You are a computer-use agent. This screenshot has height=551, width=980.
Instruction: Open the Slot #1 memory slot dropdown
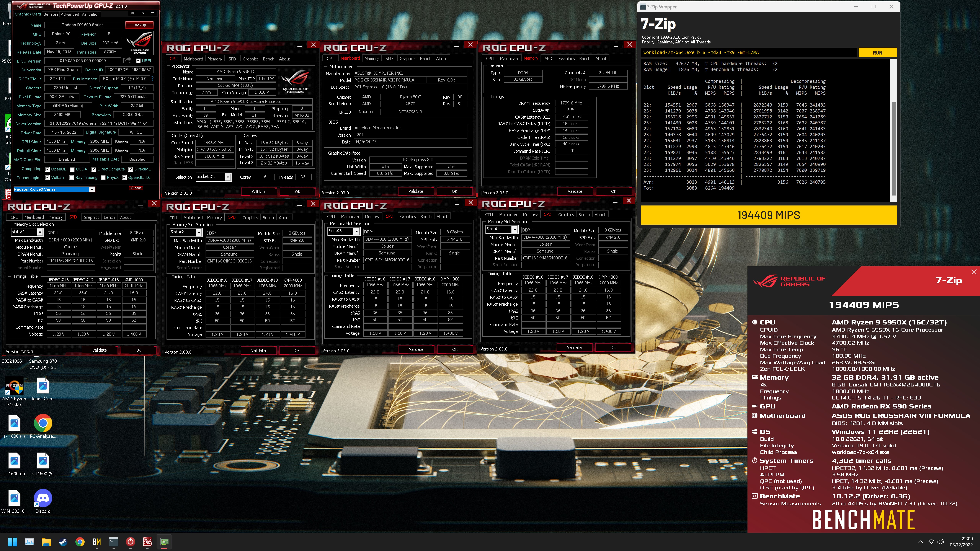(27, 232)
